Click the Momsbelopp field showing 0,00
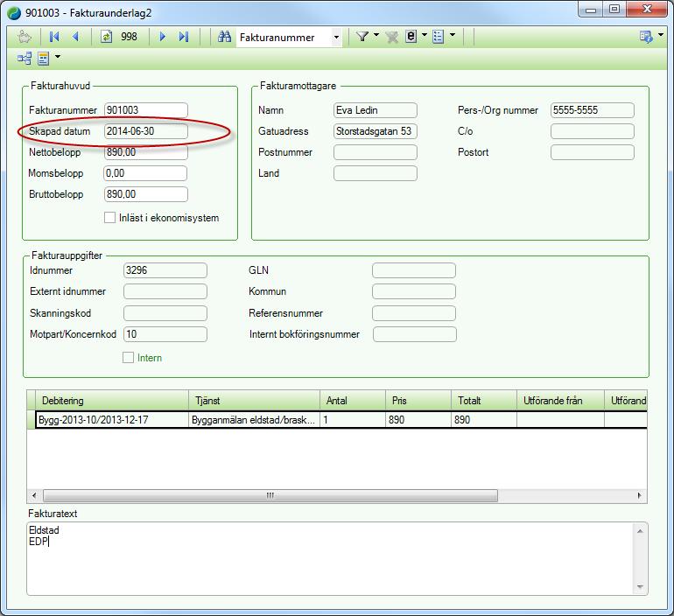This screenshot has height=616, width=674. click(145, 173)
